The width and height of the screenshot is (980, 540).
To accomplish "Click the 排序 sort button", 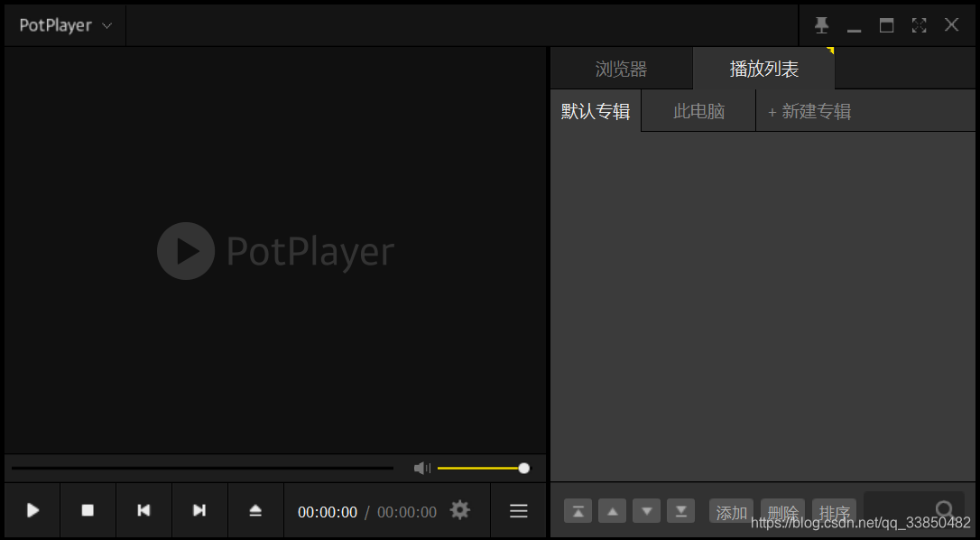I will coord(834,511).
